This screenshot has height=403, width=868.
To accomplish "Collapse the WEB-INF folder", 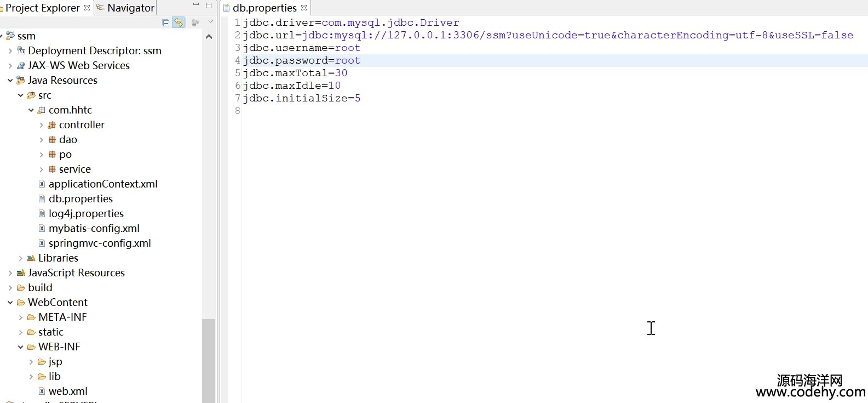I will (x=21, y=347).
